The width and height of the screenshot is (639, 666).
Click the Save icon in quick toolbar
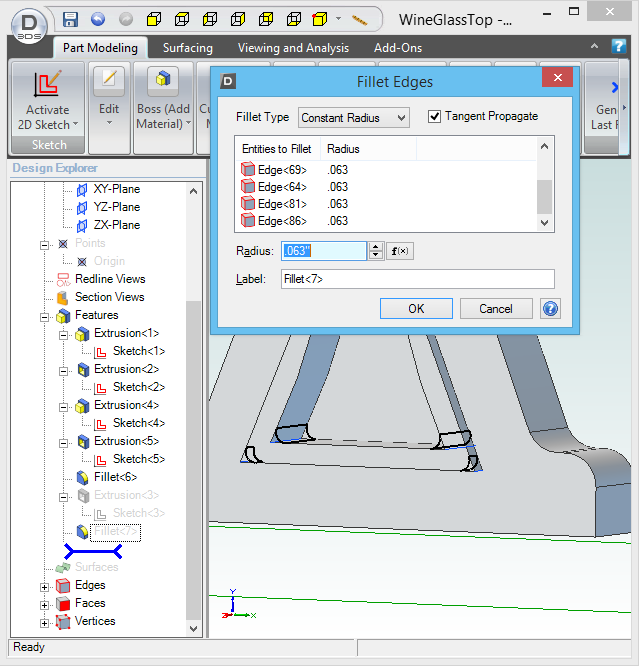tap(71, 20)
